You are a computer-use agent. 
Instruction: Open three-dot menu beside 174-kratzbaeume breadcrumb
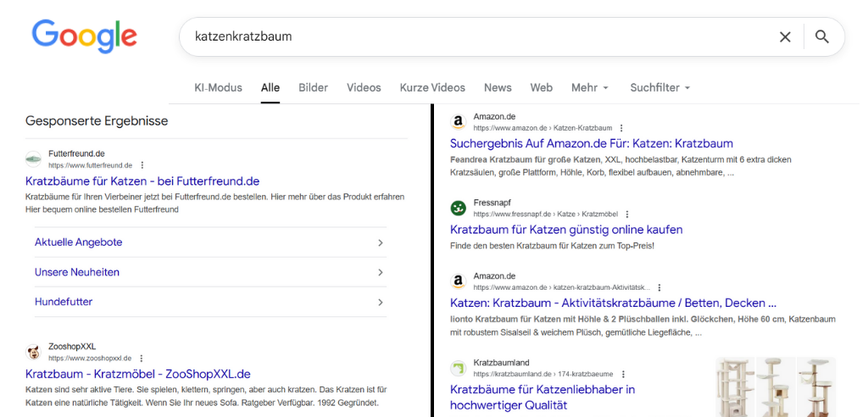pos(623,374)
